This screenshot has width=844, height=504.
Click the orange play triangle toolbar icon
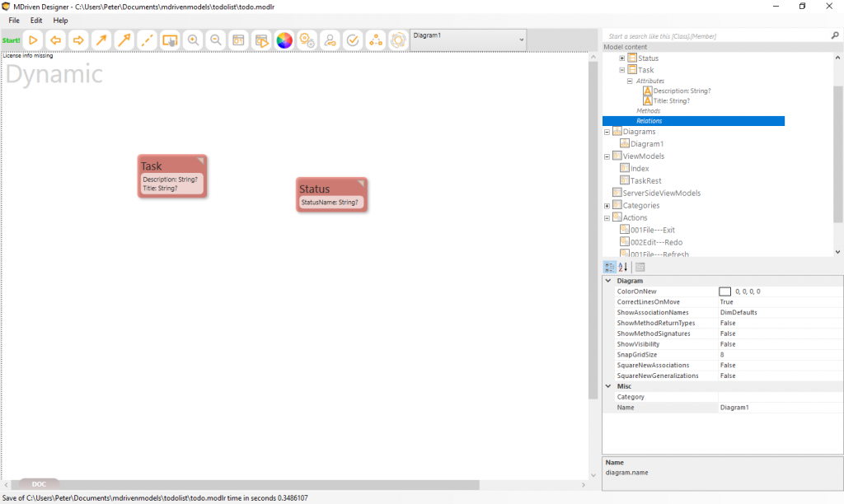[x=33, y=40]
